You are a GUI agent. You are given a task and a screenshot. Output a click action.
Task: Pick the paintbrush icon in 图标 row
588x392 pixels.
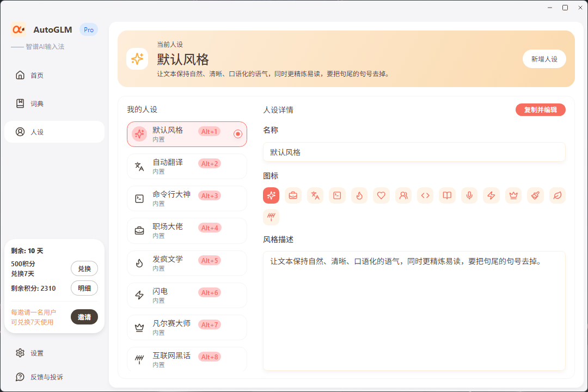[x=535, y=195]
